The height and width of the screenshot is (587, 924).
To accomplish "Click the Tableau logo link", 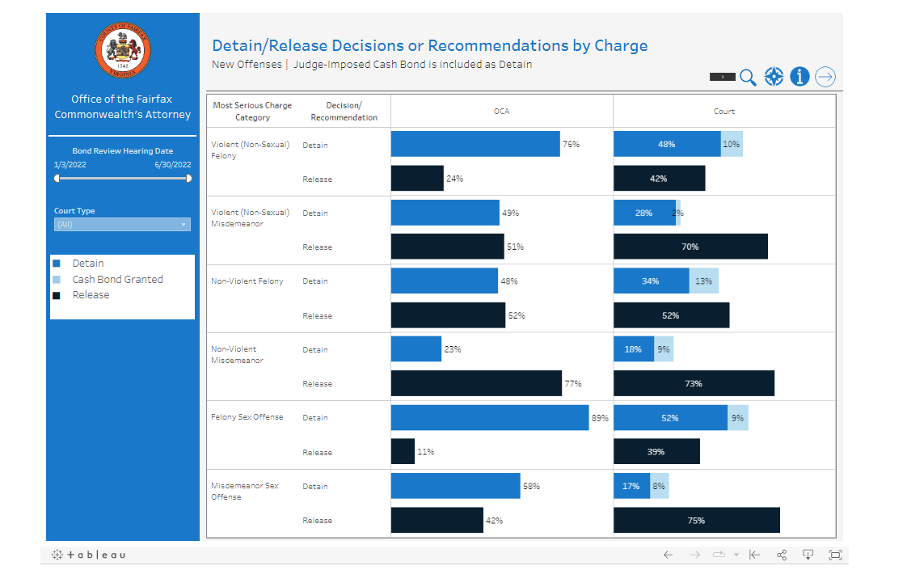I will click(x=89, y=555).
